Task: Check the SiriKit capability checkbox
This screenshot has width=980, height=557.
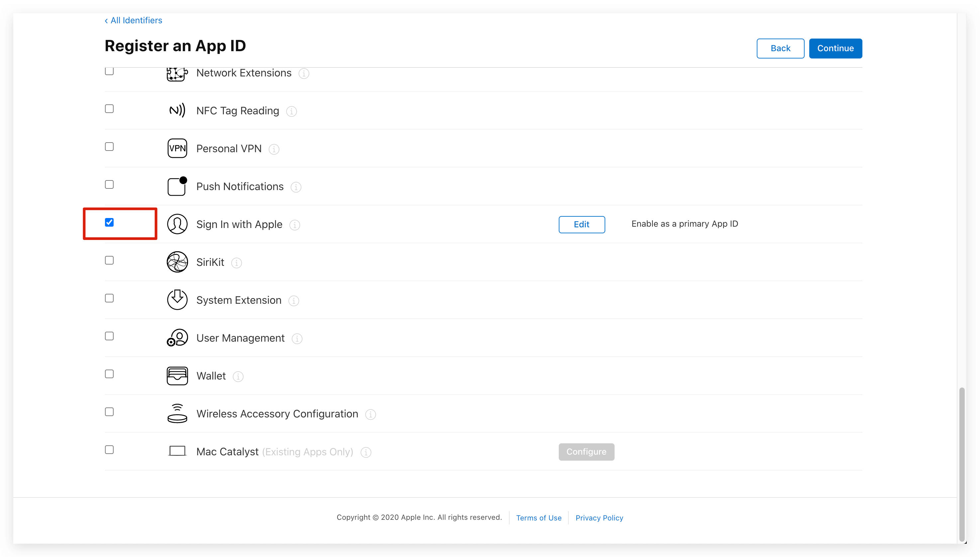Action: click(x=109, y=260)
